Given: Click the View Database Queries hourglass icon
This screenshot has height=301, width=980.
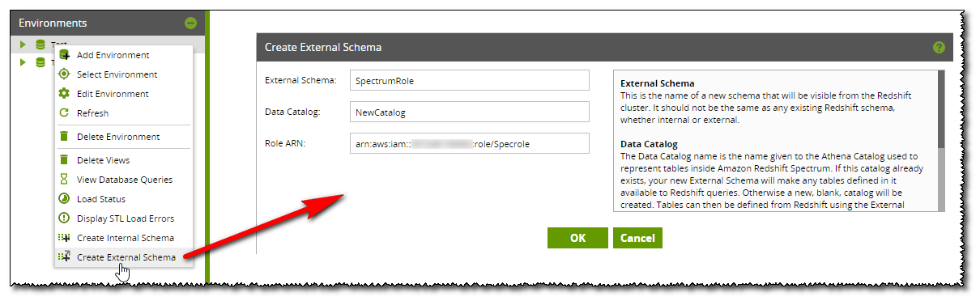Looking at the screenshot, I should (x=64, y=180).
